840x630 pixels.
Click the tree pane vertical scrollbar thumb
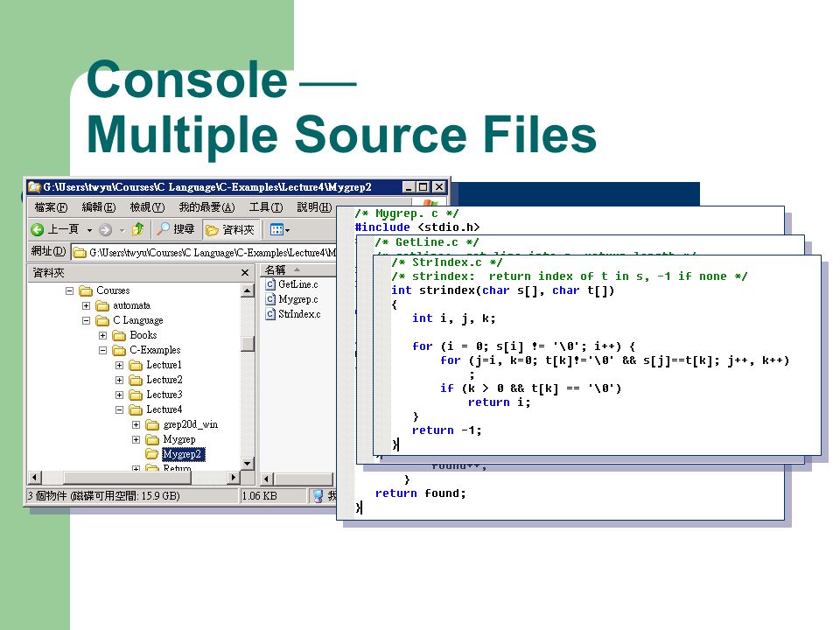pyautogui.click(x=247, y=343)
